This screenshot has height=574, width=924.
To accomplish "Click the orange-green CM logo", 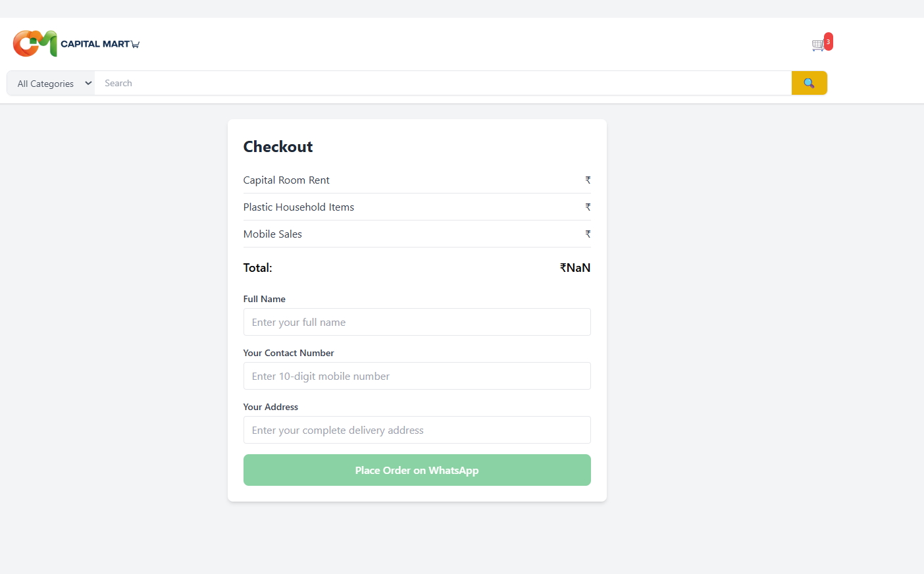I will (35, 43).
